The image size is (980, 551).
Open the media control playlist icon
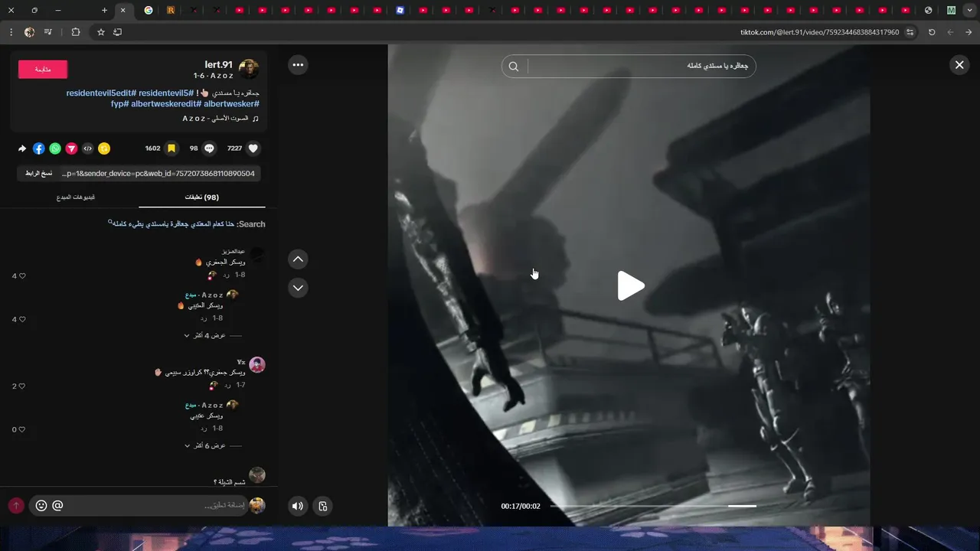48,32
